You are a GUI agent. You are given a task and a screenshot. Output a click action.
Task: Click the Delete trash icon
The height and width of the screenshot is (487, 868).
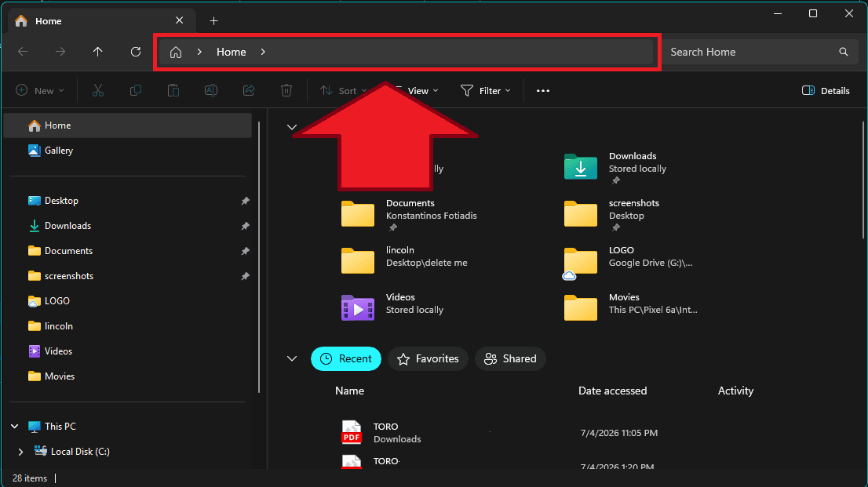click(x=286, y=90)
